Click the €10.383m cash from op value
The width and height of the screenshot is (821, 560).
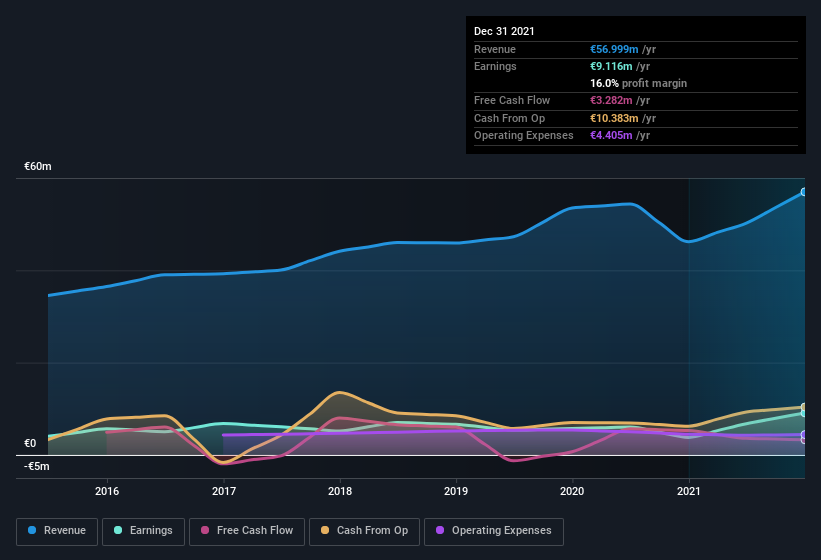(614, 118)
